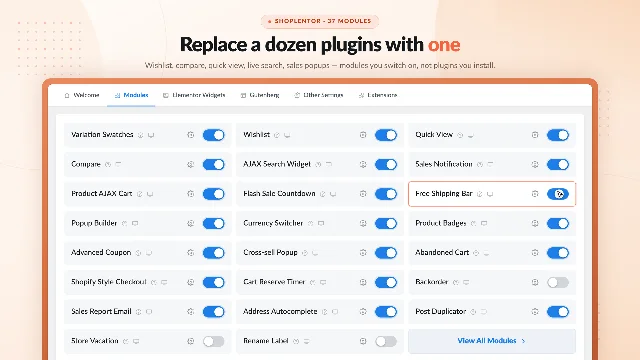
Task: Go to Other Settings tab
Action: click(x=319, y=95)
